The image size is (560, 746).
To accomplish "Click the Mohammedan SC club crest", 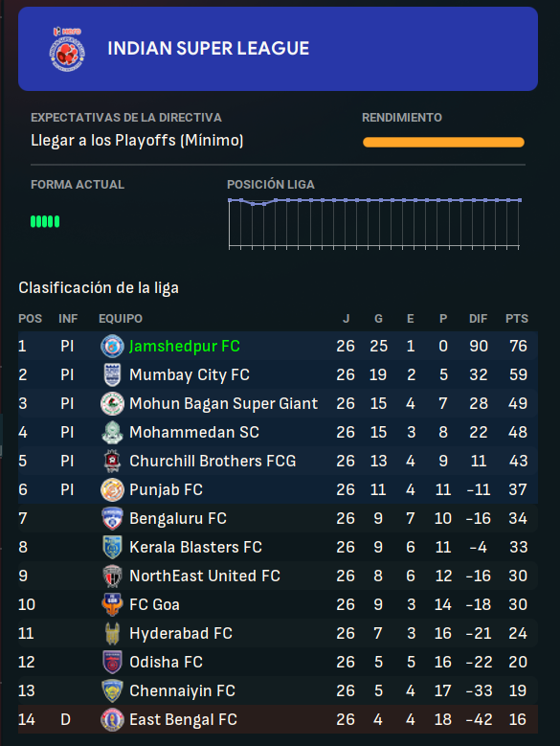I will click(112, 432).
